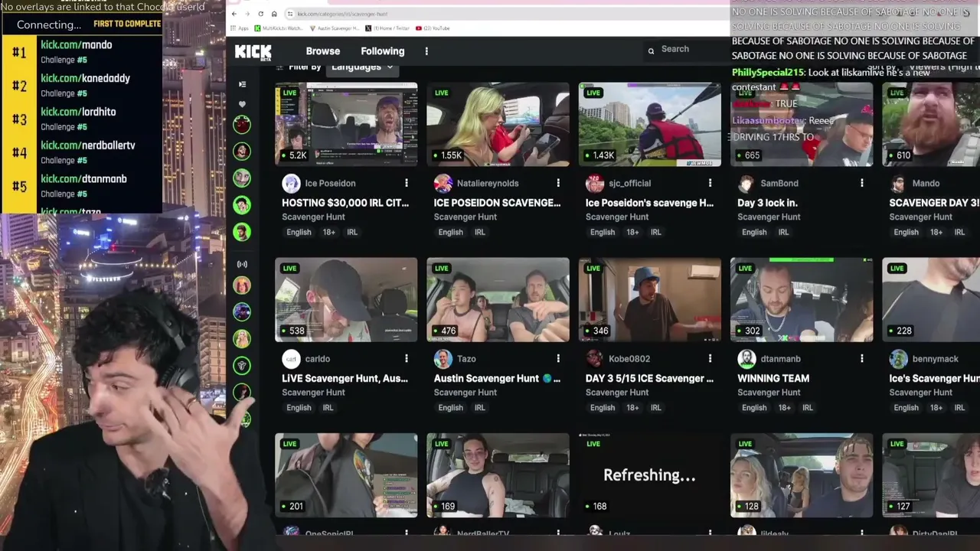Open options menu for Natalierenolds card
The width and height of the screenshot is (980, 551).
558,183
